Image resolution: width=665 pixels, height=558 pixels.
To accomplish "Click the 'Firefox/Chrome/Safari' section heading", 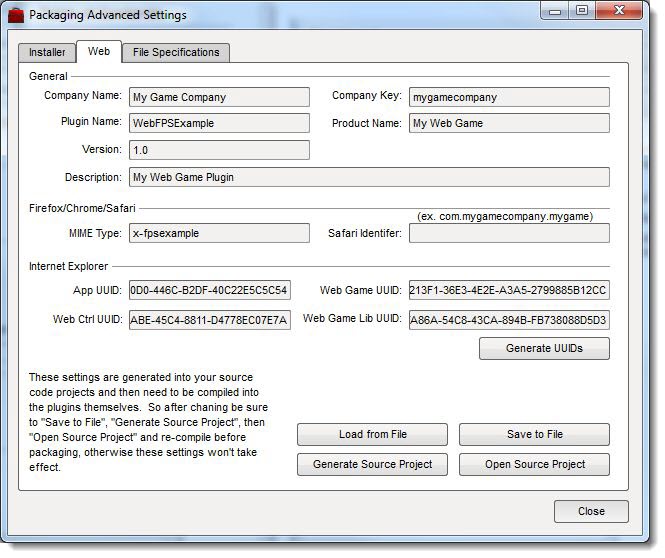I will [x=82, y=208].
